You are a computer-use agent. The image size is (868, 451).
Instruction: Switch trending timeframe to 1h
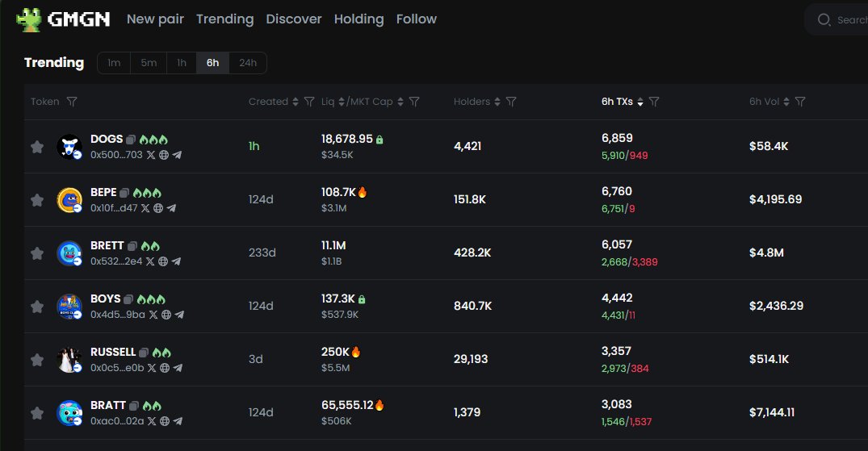[182, 63]
